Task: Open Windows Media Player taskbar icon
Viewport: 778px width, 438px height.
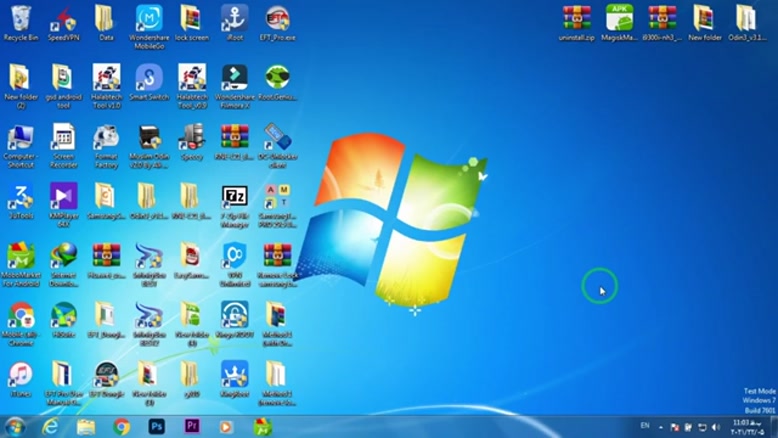Action: 225,427
